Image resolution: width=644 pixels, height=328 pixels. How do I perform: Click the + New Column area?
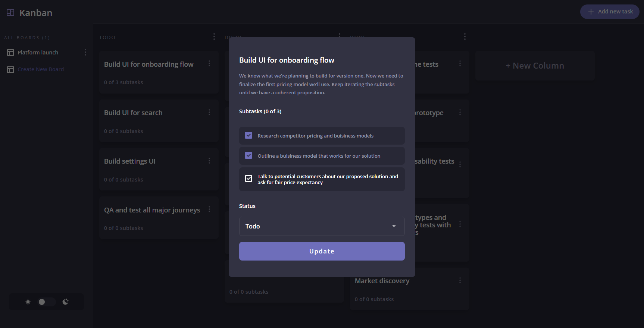(535, 66)
